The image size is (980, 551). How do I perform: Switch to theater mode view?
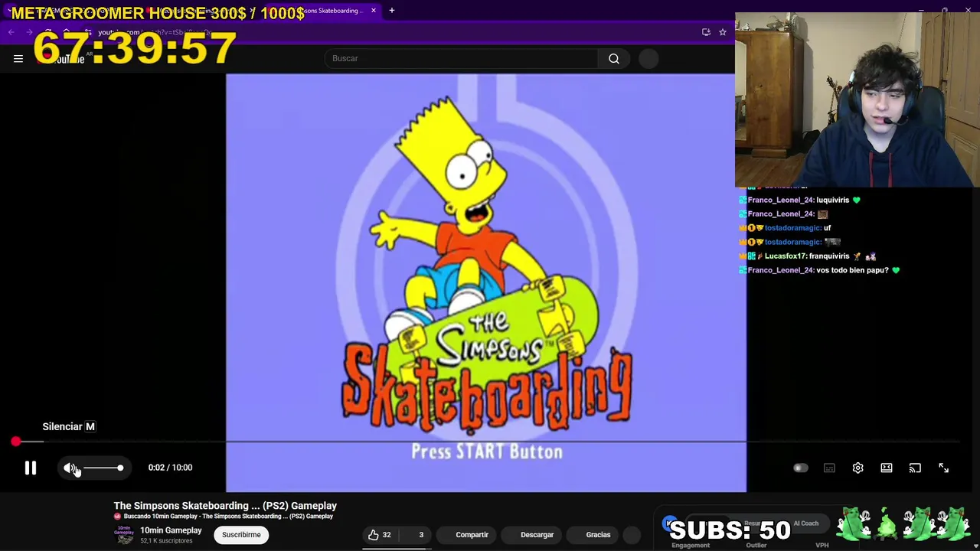point(887,468)
